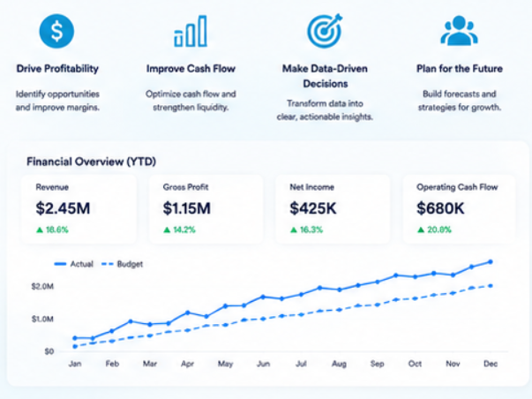The image size is (532, 399).
Task: Click the Gross Profit label
Action: (x=185, y=187)
